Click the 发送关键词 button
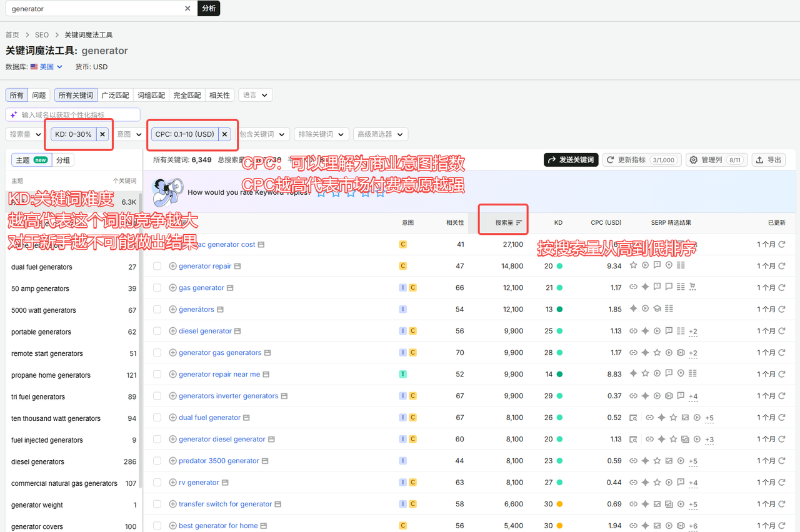 571,160
